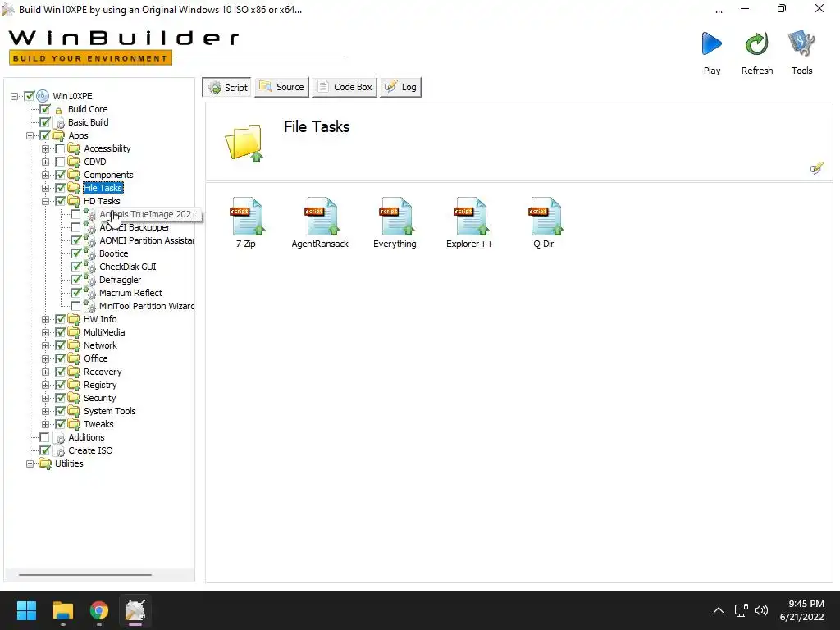Click the title bar ellipsis menu
Image resolution: width=840 pixels, height=630 pixels.
point(719,10)
